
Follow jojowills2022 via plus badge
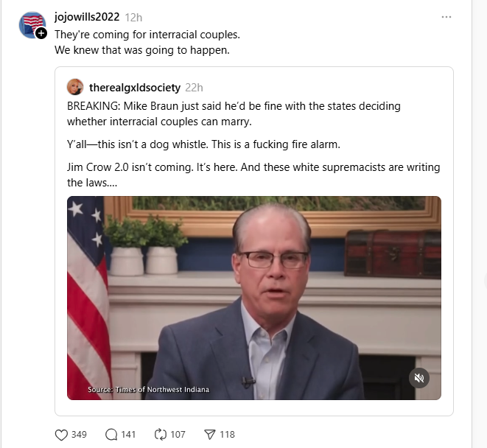41,33
